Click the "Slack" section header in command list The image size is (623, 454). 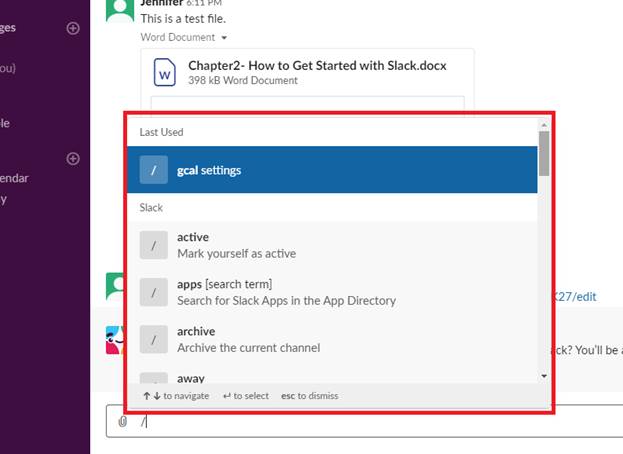(x=151, y=208)
